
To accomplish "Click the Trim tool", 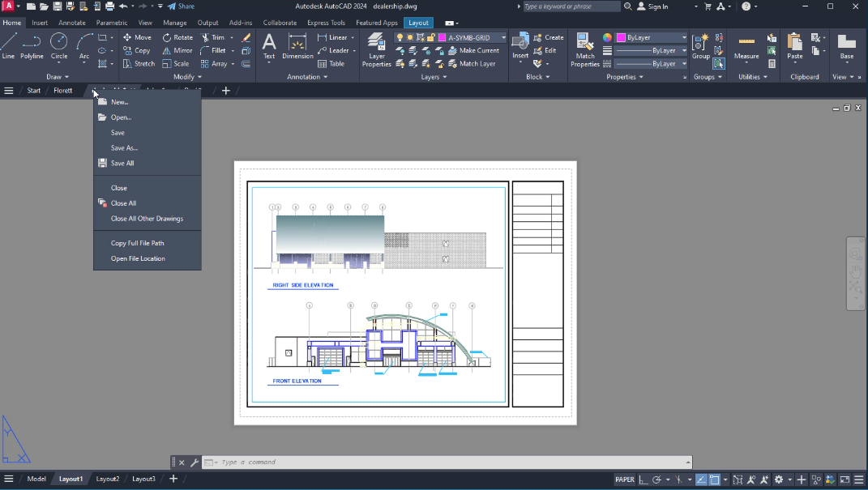I will [x=212, y=37].
